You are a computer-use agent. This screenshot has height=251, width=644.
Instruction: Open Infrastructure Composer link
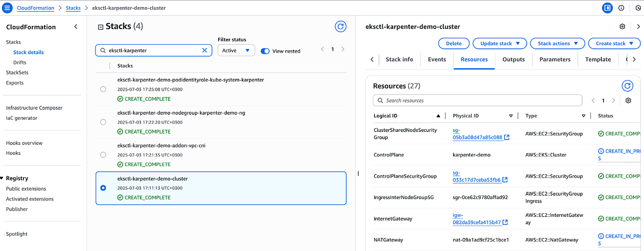coord(34,108)
